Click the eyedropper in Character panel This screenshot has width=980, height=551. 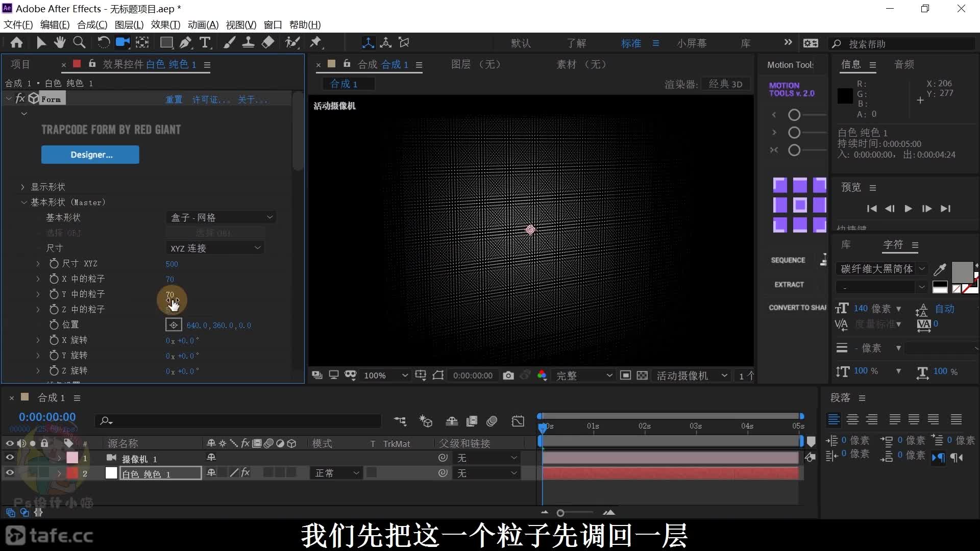point(940,269)
